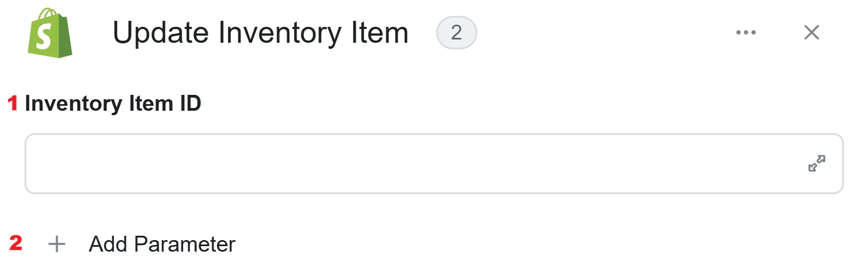868x273 pixels.
Task: Show additional actions via the three dots
Action: (746, 32)
